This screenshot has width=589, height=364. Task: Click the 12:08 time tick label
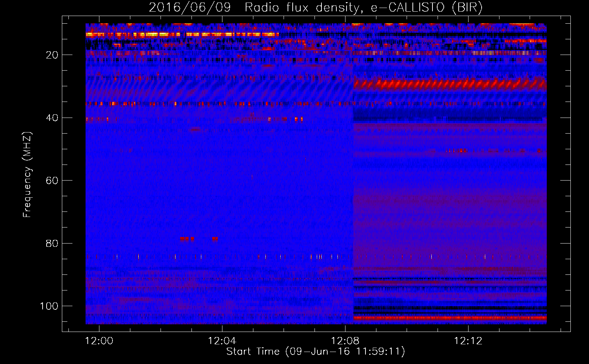coord(345,341)
